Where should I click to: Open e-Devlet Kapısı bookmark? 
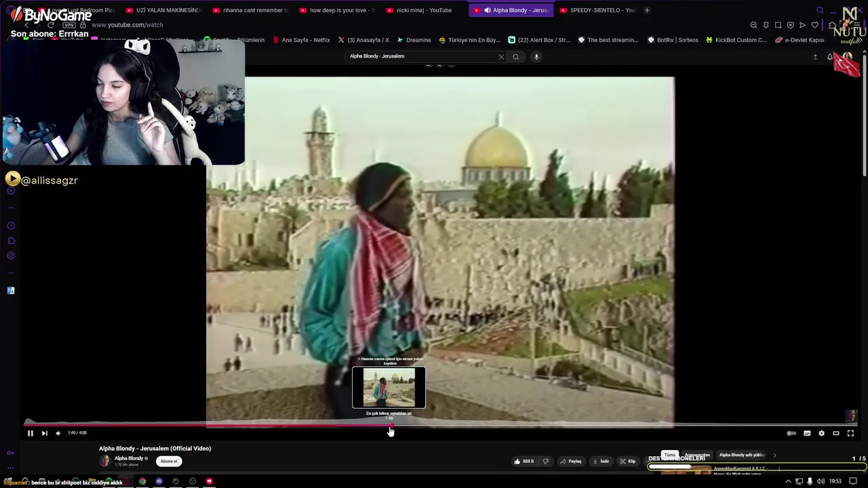tap(800, 40)
